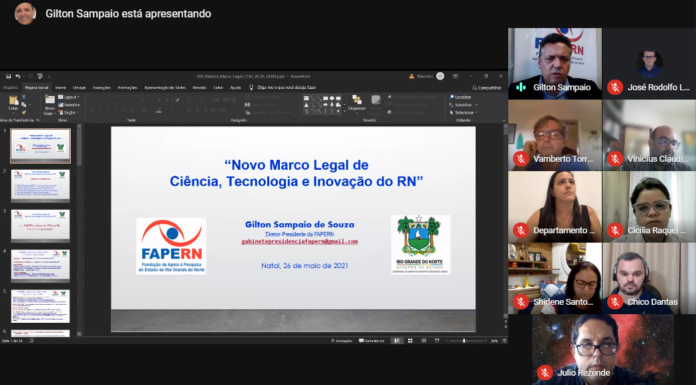The image size is (696, 385).
Task: Click the gabinetepresidenciafapern@gmail.com link
Action: 300,242
